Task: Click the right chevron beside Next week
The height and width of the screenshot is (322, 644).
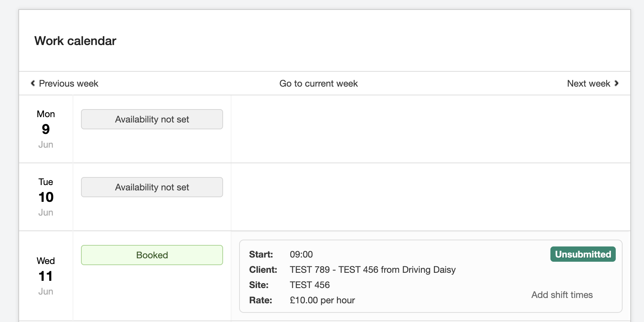Action: pos(616,83)
